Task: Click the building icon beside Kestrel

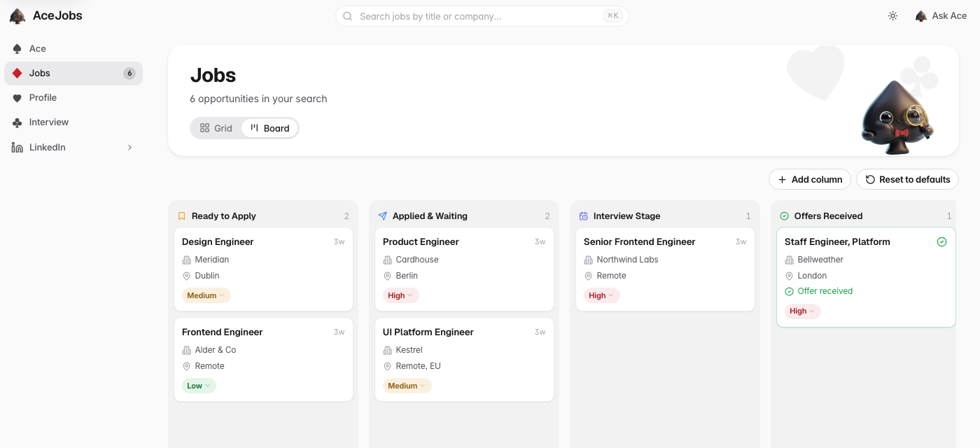Action: [x=388, y=350]
